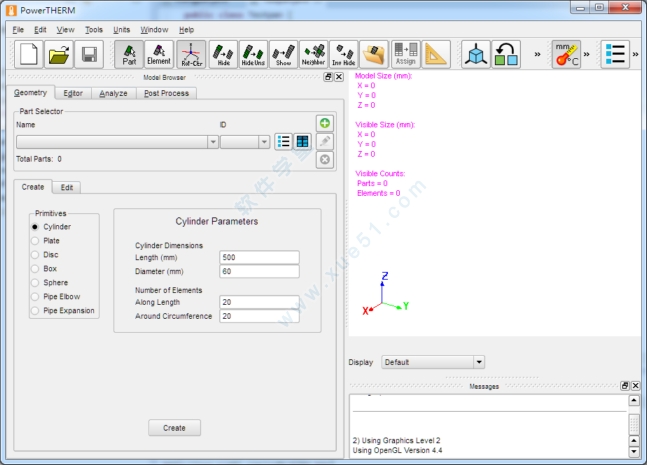Expand toolbar overflow after units icon
Screen dimensions: 647x465
tap(586, 54)
